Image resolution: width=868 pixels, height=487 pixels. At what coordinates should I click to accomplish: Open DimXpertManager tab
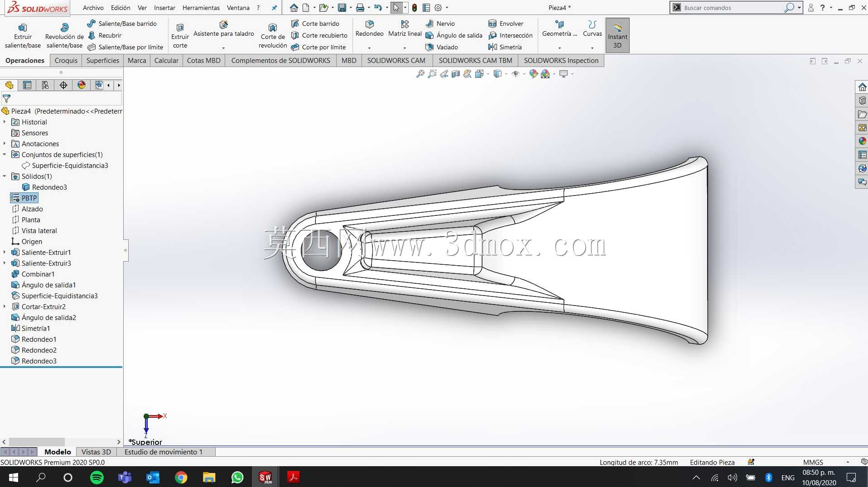click(x=63, y=85)
